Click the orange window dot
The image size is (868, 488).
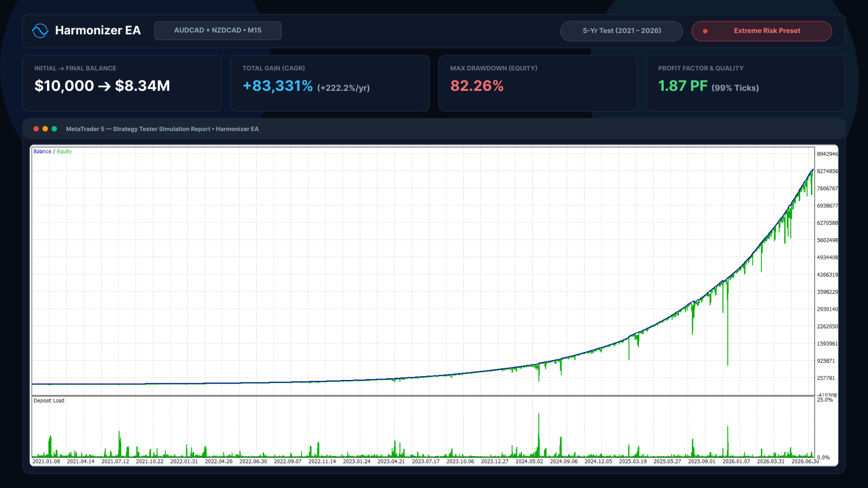pyautogui.click(x=45, y=129)
